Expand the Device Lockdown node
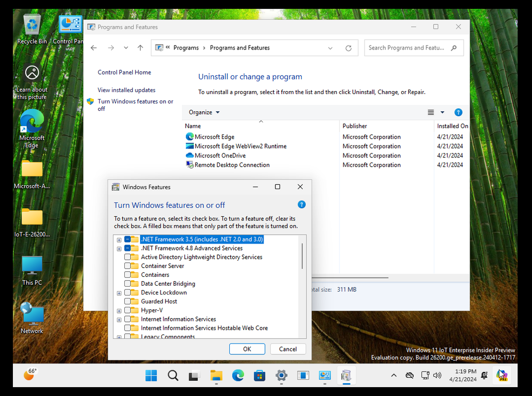 119,293
